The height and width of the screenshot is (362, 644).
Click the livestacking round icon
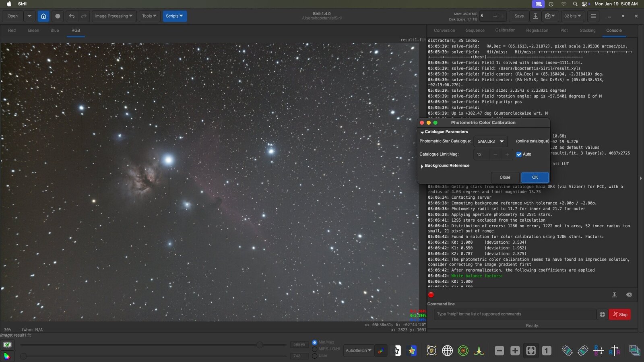point(58,16)
